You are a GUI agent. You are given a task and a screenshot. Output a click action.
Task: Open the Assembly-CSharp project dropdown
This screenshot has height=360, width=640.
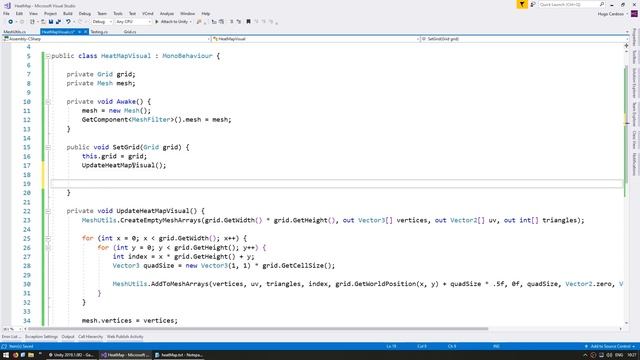[x=106, y=39]
